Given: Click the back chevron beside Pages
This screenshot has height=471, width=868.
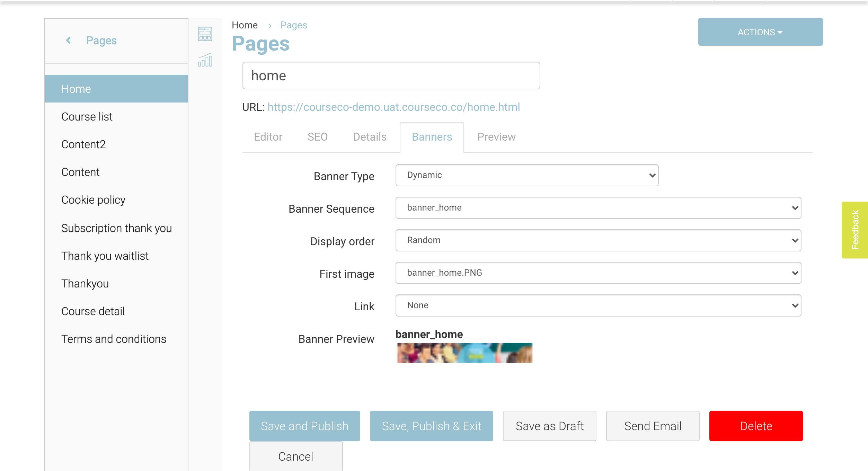Looking at the screenshot, I should [69, 41].
